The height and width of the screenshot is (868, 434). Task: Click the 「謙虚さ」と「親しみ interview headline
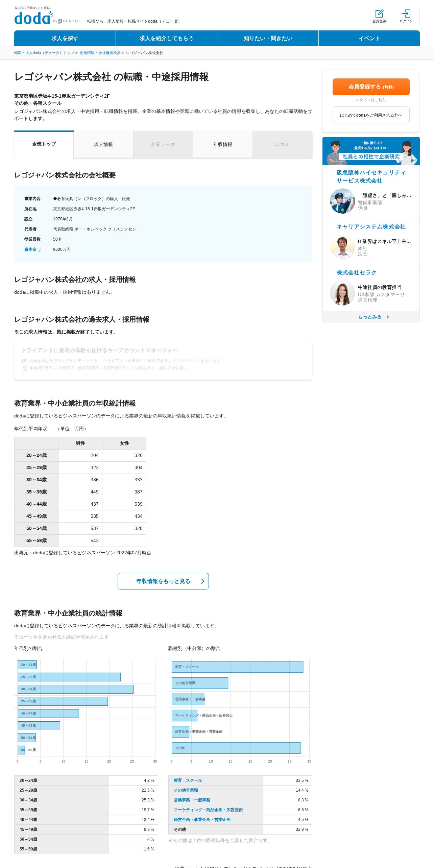point(385,195)
